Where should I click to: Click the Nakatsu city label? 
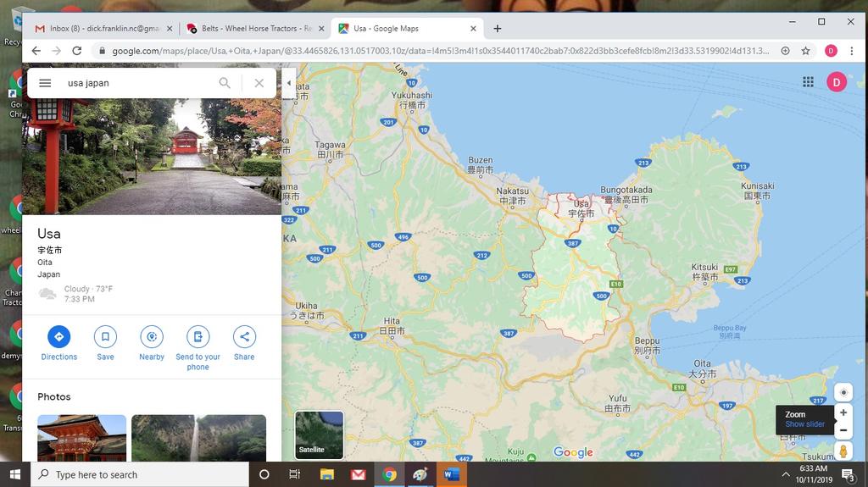point(512,196)
